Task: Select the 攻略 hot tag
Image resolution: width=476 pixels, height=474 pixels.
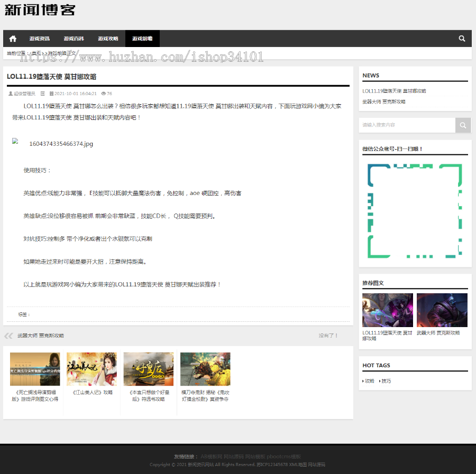Action: click(x=370, y=381)
